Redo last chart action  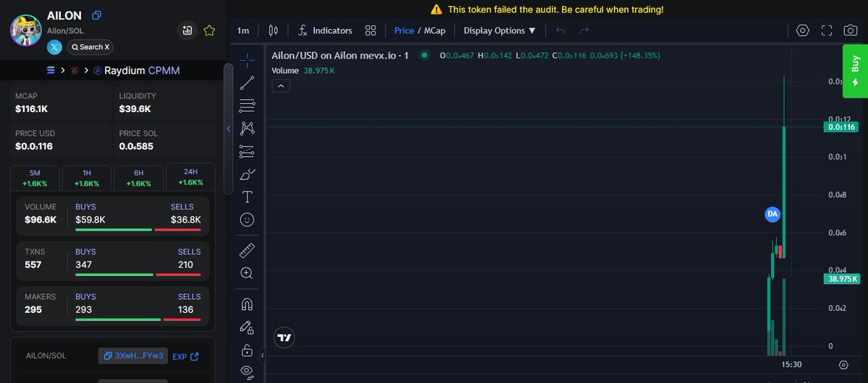pos(584,30)
